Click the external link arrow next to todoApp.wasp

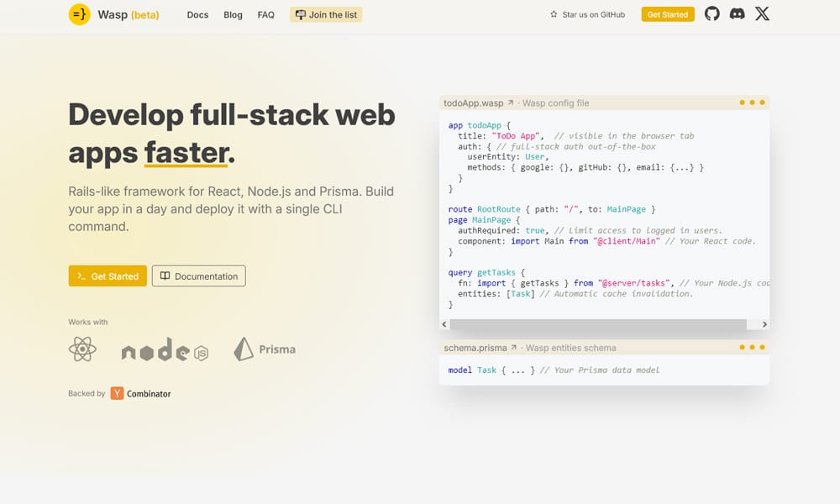(511, 102)
